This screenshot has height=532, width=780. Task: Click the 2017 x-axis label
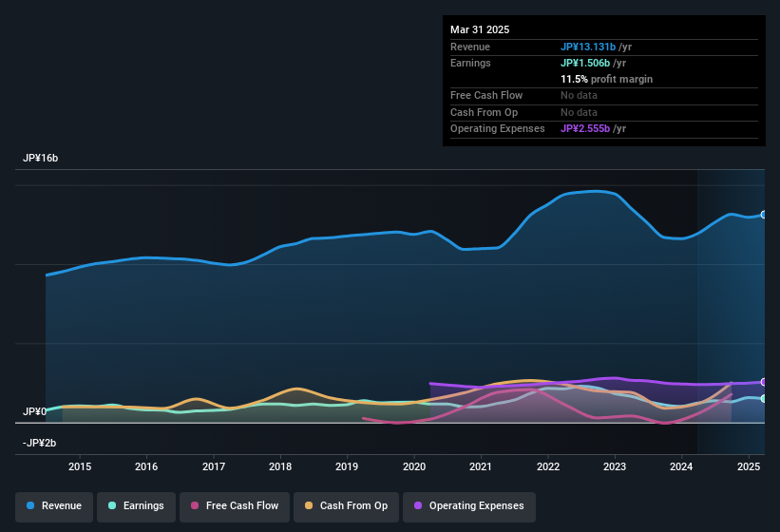tap(214, 466)
